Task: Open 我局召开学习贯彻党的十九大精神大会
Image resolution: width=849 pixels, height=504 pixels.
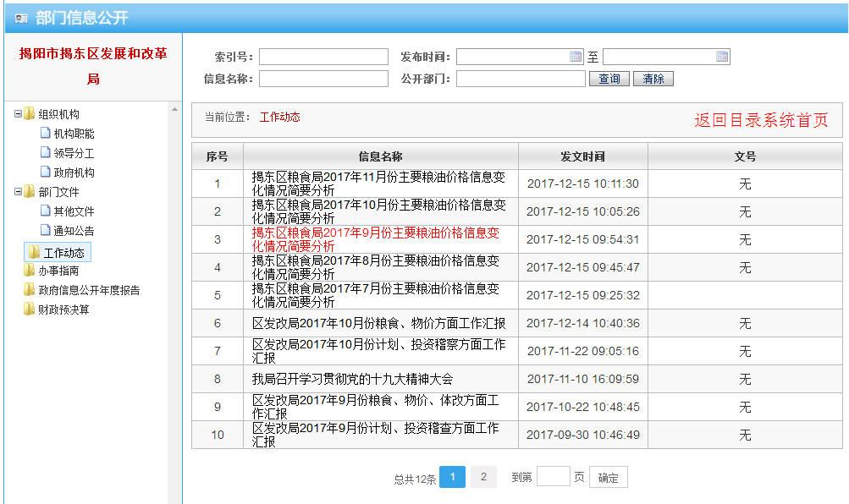Action: 352,379
